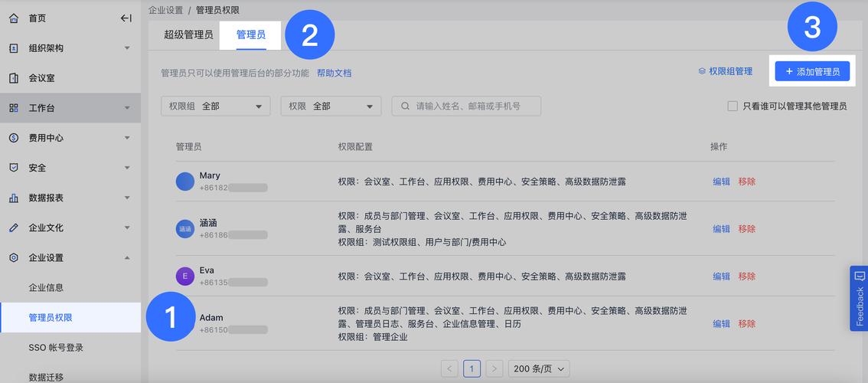Click the name Adam

point(211,318)
